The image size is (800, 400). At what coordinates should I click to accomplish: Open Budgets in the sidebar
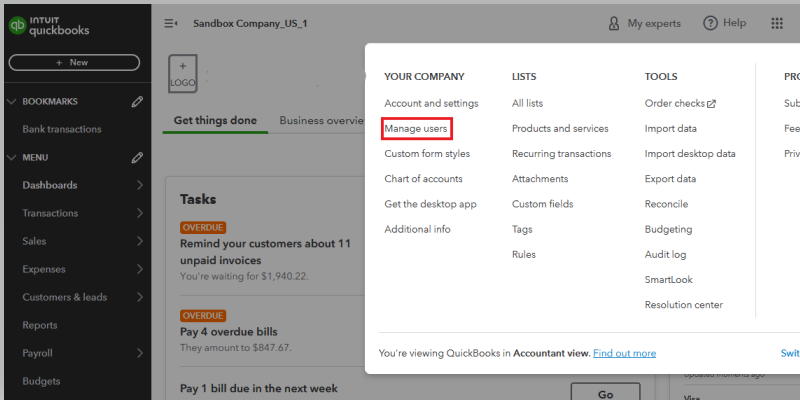(x=41, y=381)
